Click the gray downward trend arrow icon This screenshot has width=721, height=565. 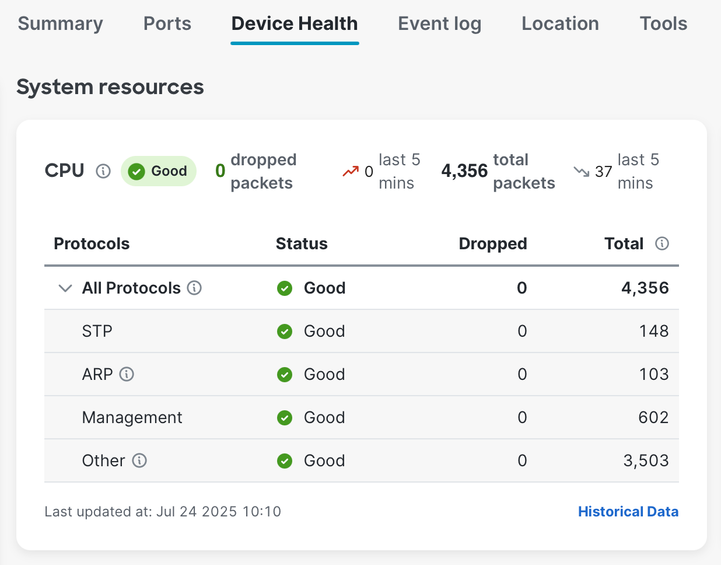click(581, 171)
